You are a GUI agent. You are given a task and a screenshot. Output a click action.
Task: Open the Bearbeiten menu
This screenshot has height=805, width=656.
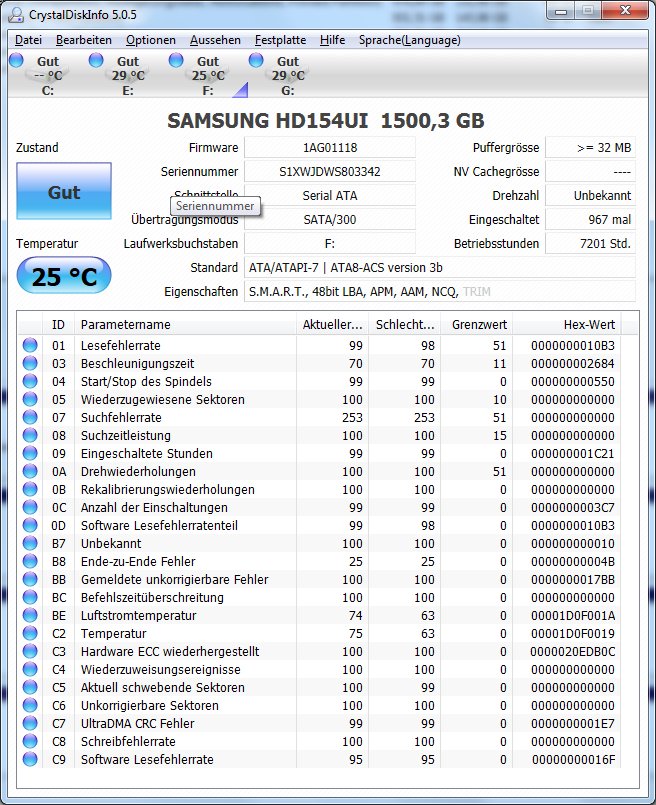84,40
